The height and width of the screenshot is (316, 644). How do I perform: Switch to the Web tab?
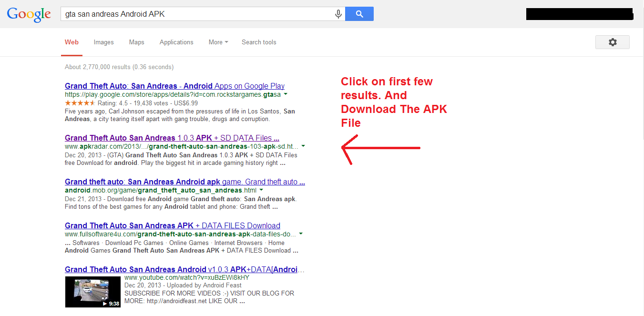[x=72, y=42]
